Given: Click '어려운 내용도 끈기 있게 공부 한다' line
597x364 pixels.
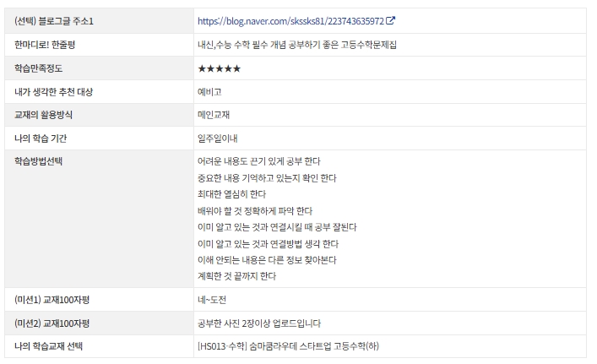Looking at the screenshot, I should coord(258,160).
